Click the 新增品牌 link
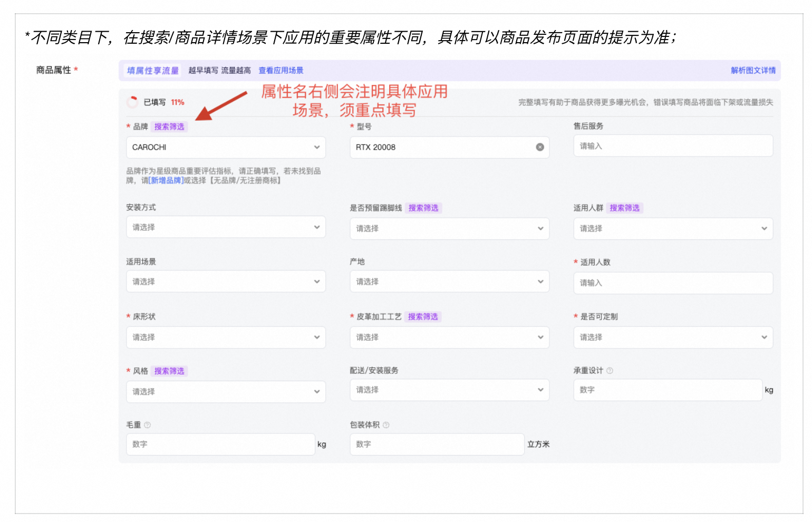Image resolution: width=812 pixels, height=522 pixels. (x=166, y=180)
